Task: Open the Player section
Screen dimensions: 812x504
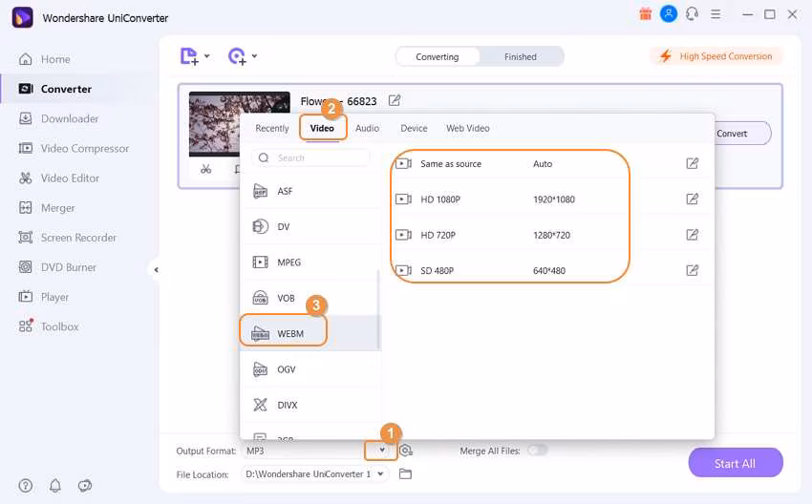Action: tap(44, 297)
